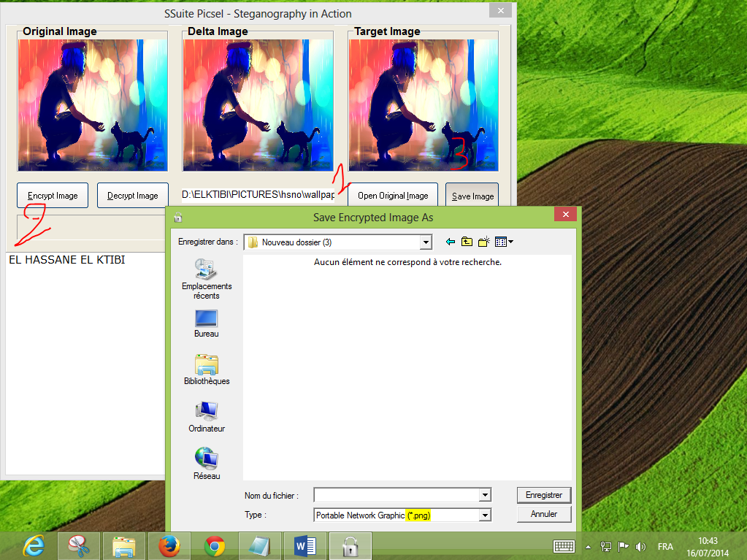
Task: Launch Google Chrome from the taskbar
Action: 215,545
